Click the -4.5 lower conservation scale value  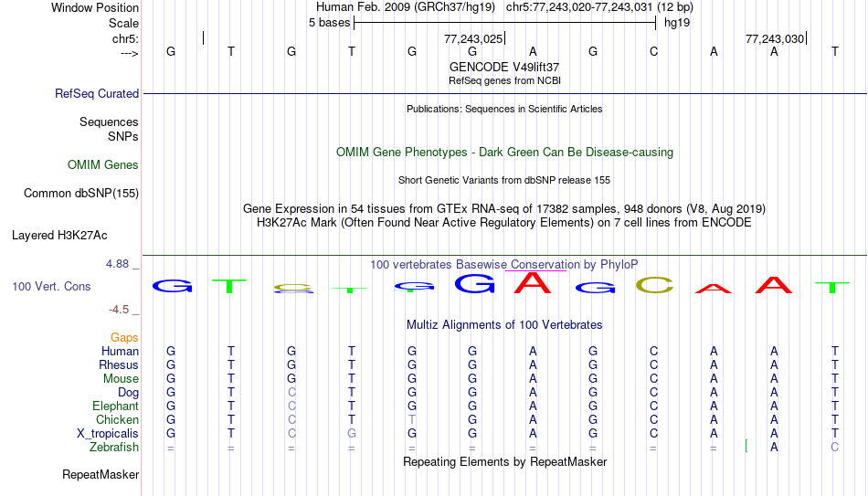point(119,310)
